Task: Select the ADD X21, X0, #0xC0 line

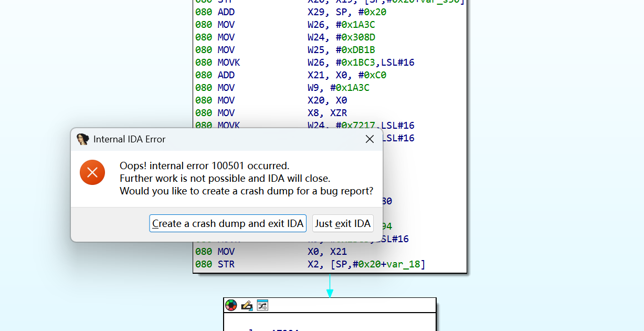Action: [291, 75]
